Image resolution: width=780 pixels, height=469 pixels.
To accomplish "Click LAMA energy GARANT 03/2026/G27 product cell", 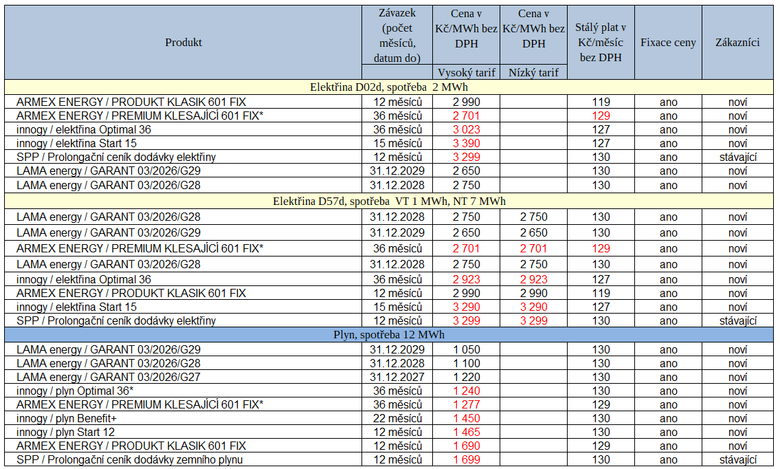I will coord(109,376).
